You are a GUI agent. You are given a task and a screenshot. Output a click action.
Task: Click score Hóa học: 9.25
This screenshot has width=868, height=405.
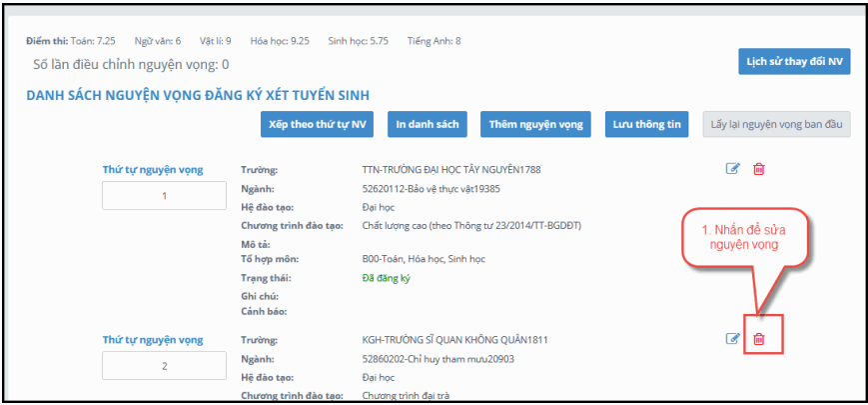point(280,41)
